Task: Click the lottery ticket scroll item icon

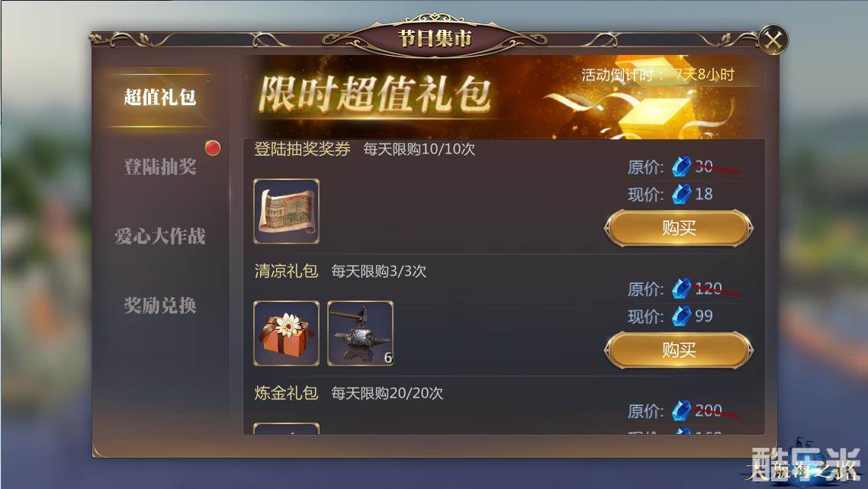Action: (286, 211)
